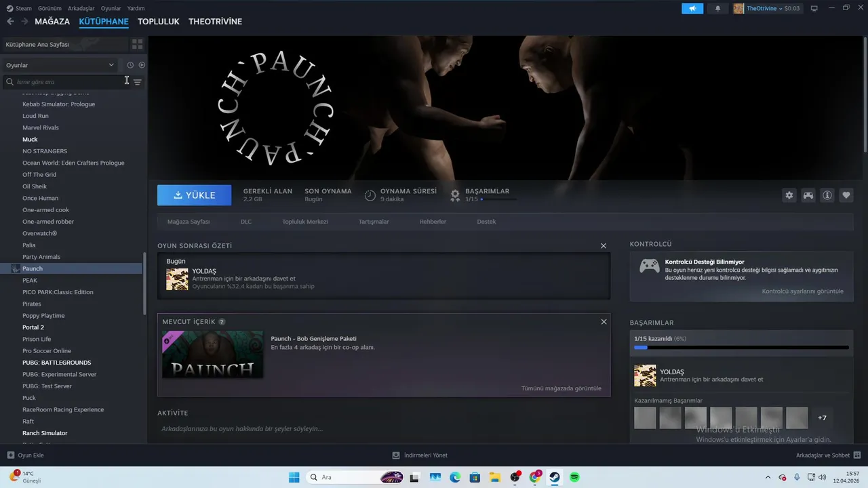Open controller settings gamepad icon
The width and height of the screenshot is (868, 488).
click(808, 195)
